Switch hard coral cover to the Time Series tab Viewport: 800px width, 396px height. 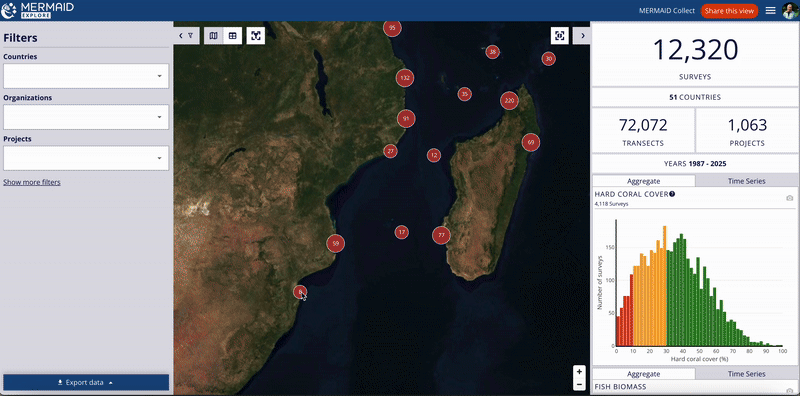(746, 181)
